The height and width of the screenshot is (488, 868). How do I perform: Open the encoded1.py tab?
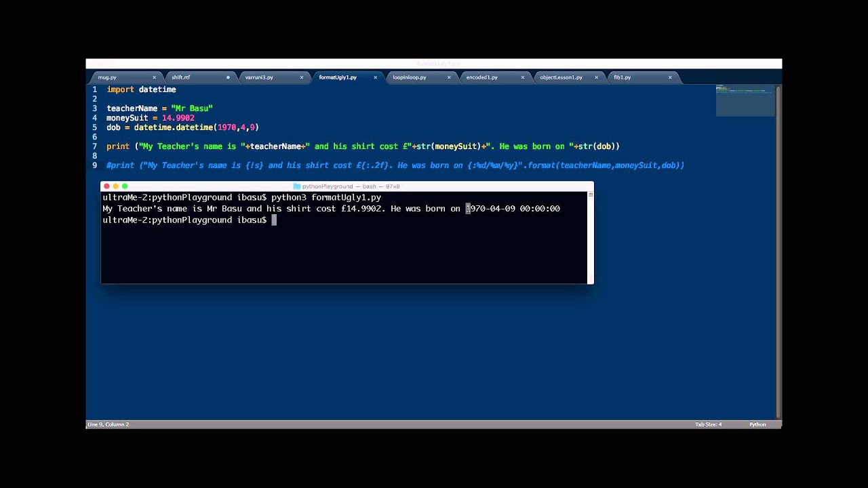[x=482, y=77]
